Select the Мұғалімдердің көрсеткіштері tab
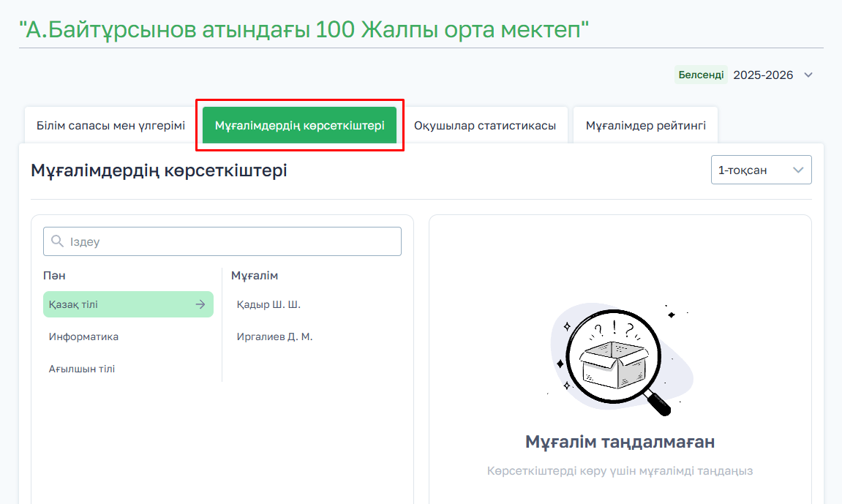The height and width of the screenshot is (504, 842). (x=299, y=125)
